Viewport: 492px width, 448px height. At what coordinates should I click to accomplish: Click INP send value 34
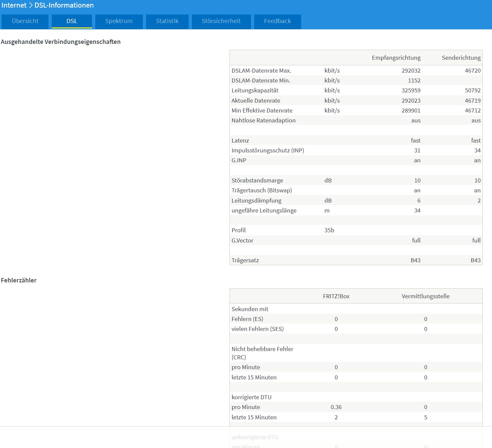(x=477, y=150)
